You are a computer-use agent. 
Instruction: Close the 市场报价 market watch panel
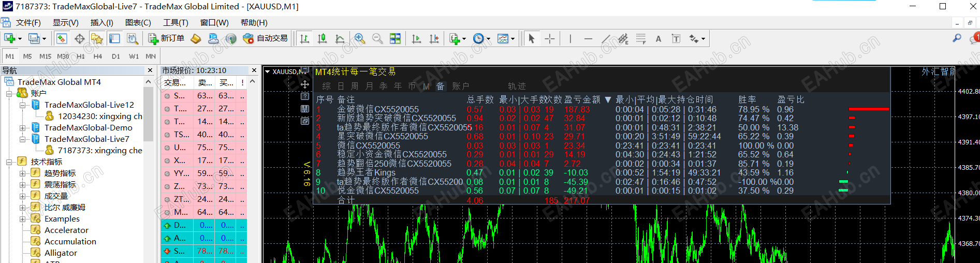254,70
